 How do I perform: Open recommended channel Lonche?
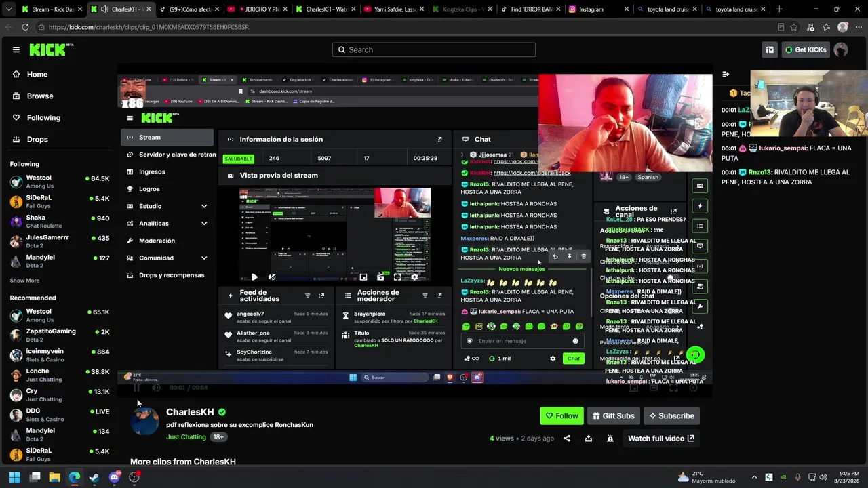(59, 375)
